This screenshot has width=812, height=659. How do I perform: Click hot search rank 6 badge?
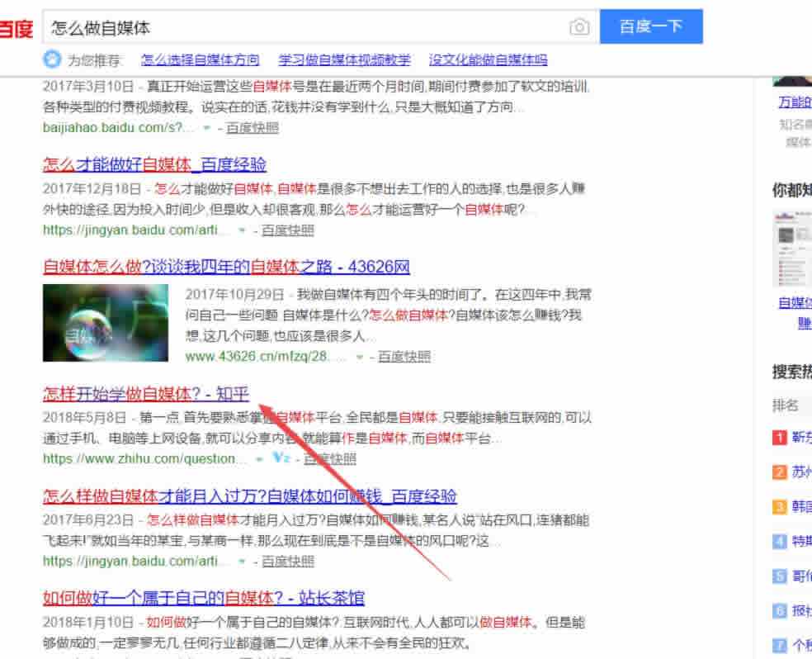(x=779, y=611)
